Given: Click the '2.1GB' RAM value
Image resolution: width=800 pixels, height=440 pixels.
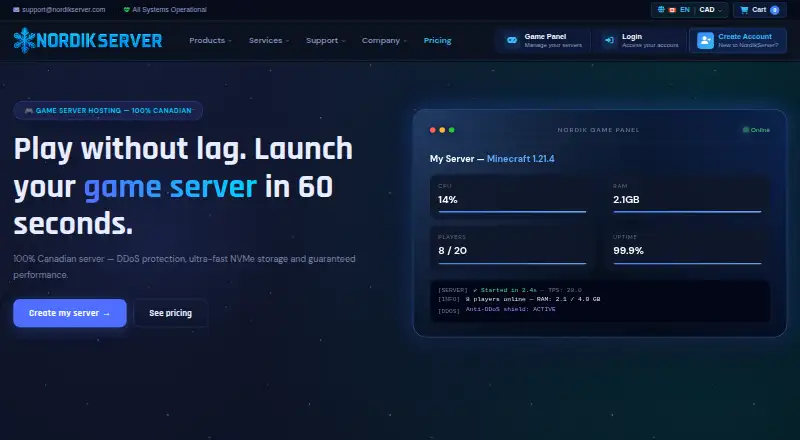Looking at the screenshot, I should (x=626, y=200).
